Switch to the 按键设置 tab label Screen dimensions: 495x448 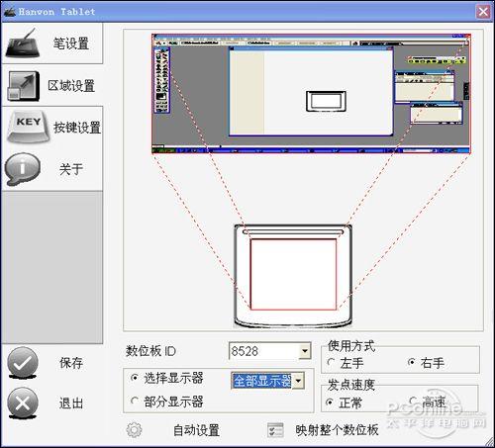point(77,128)
